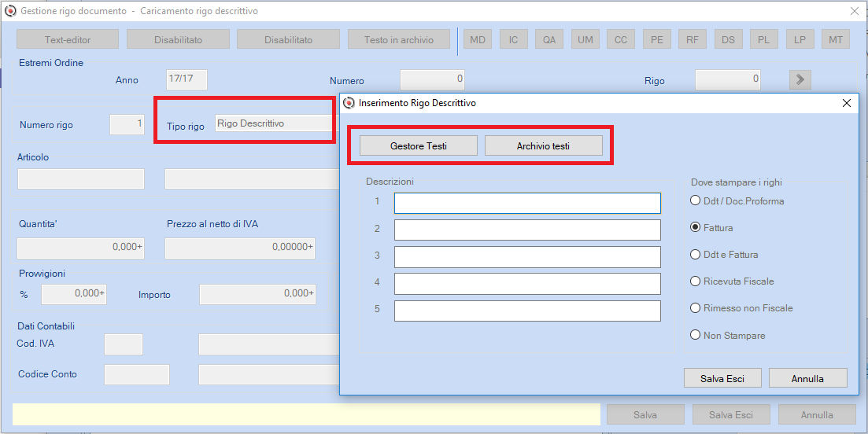Click the Quantita' field
The width and height of the screenshot is (868, 434).
pyautogui.click(x=81, y=248)
